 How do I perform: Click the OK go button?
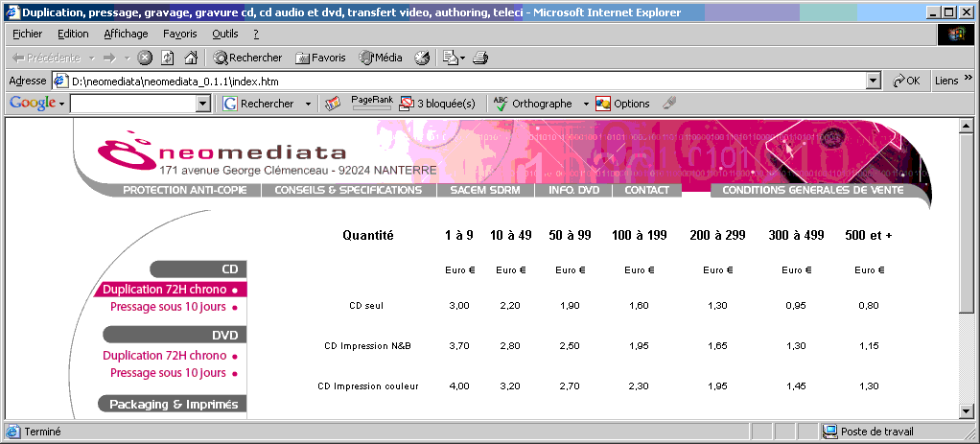(907, 81)
